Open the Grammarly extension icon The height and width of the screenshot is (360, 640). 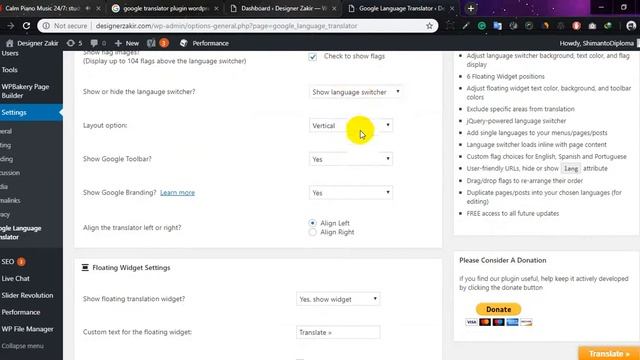click(482, 26)
